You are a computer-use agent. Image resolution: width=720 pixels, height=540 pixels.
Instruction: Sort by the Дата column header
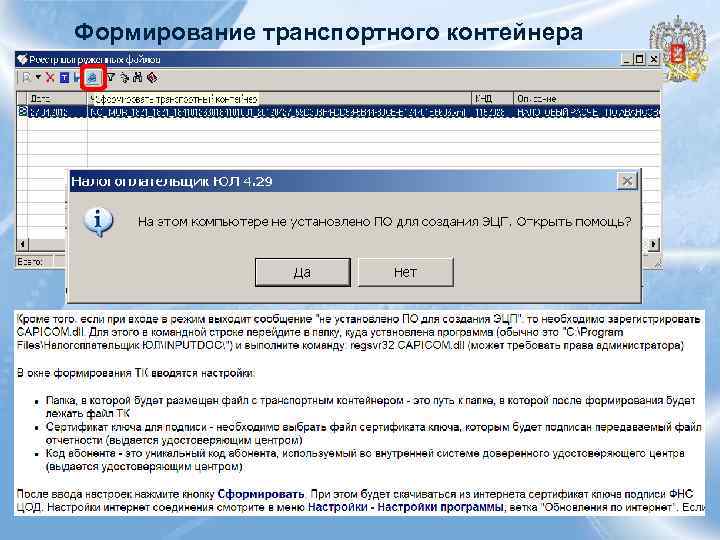point(57,98)
